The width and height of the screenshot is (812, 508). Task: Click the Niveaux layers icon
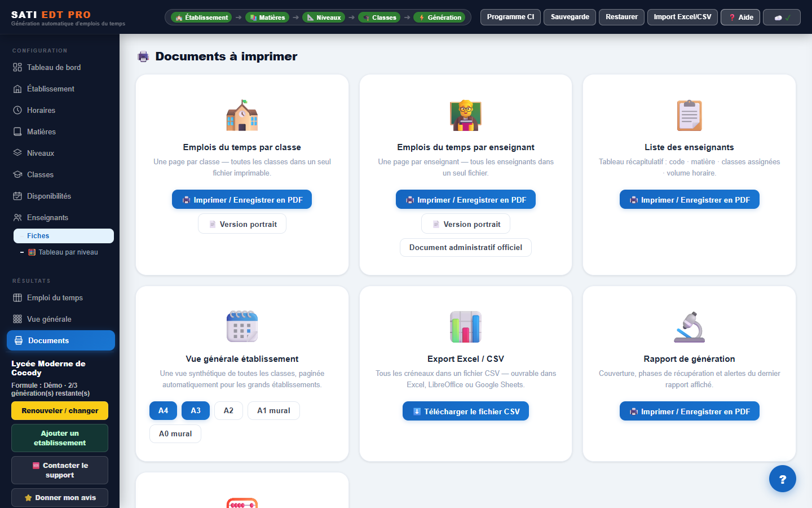pos(17,153)
